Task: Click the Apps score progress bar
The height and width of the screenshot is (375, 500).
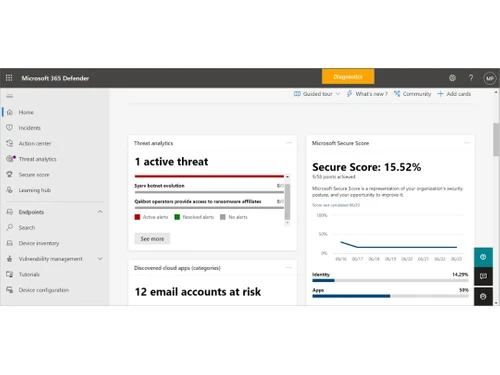Action: (x=390, y=296)
